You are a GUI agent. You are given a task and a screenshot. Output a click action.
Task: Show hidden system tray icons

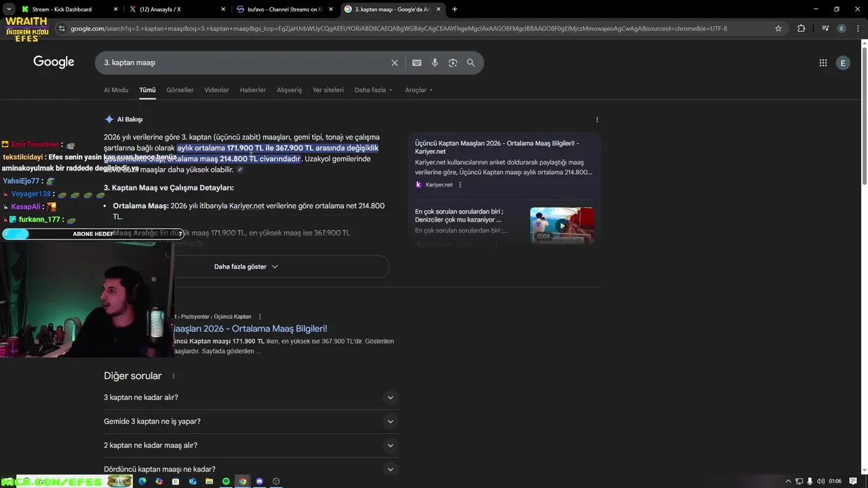pyautogui.click(x=788, y=481)
